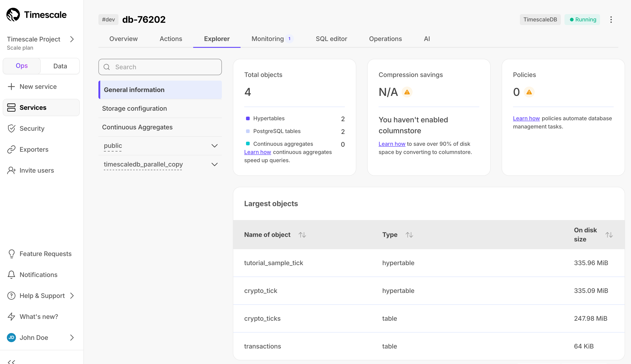Expand the public schema chevron

coord(215,146)
